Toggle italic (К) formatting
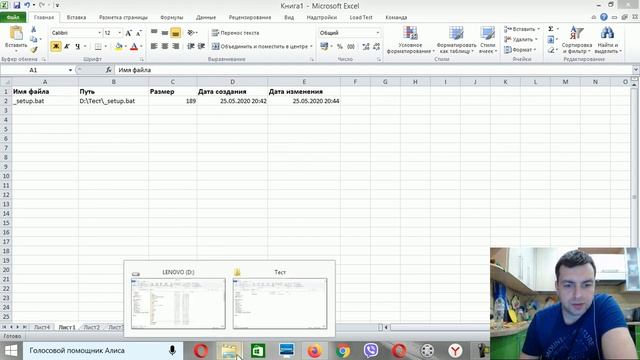The width and height of the screenshot is (640, 360). (67, 46)
